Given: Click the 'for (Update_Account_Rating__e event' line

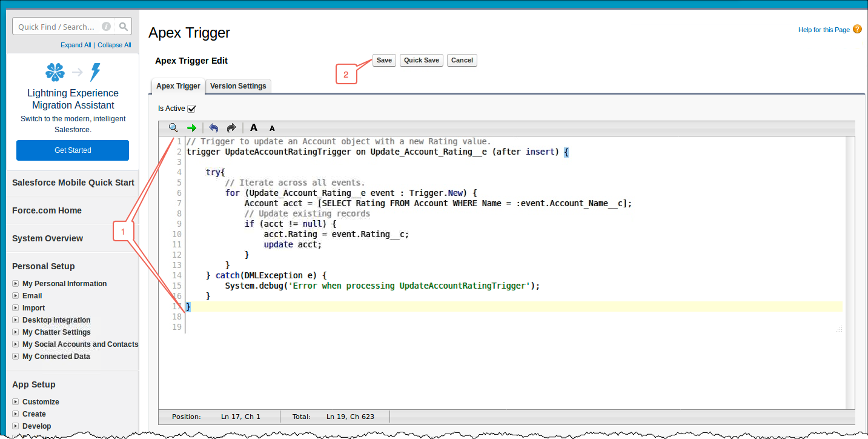Looking at the screenshot, I should (x=351, y=193).
